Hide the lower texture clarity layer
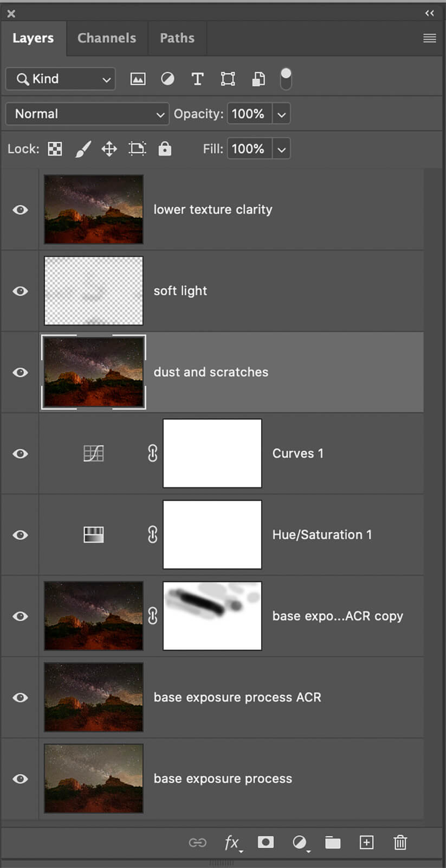 click(x=20, y=209)
